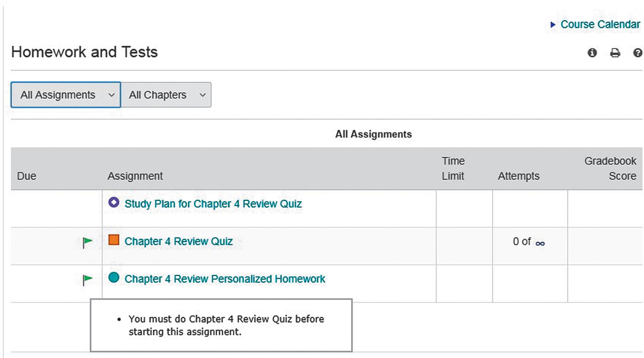Click the Assignment column header

tap(135, 176)
